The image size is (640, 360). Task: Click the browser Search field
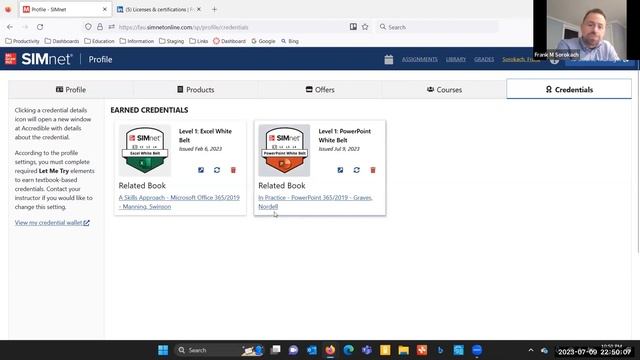tap(437, 27)
